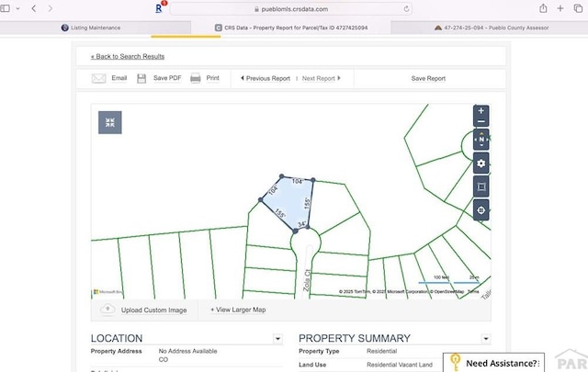Go to Next Report
Screen dimensions: 588x372
pyautogui.click(x=322, y=78)
